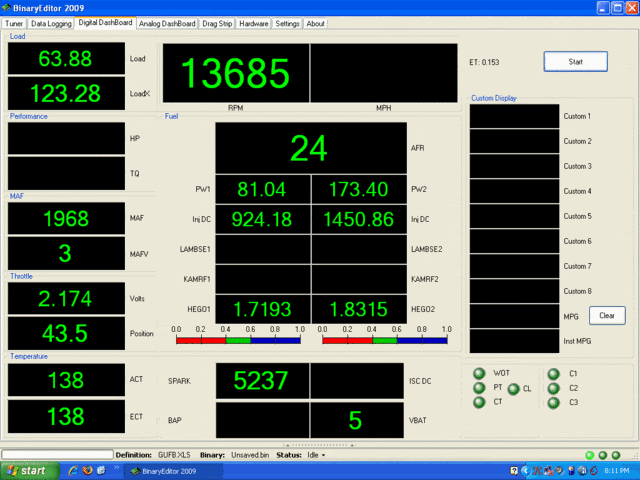Activate the BinaryEditor 2009 taskbar button
Image resolution: width=640 pixels, height=480 pixels.
[173, 471]
